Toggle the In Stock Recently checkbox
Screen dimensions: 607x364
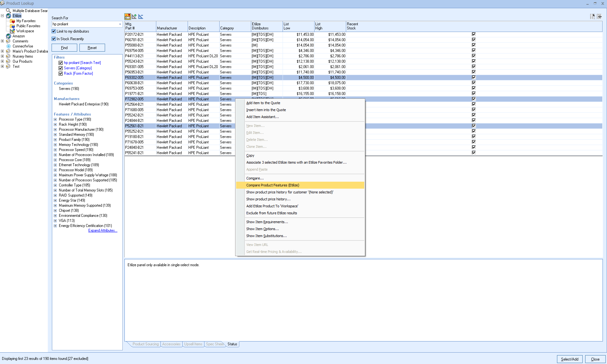[54, 39]
